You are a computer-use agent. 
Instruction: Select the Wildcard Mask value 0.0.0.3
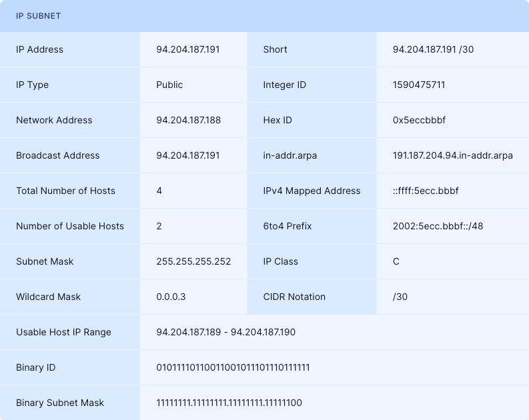pos(171,297)
